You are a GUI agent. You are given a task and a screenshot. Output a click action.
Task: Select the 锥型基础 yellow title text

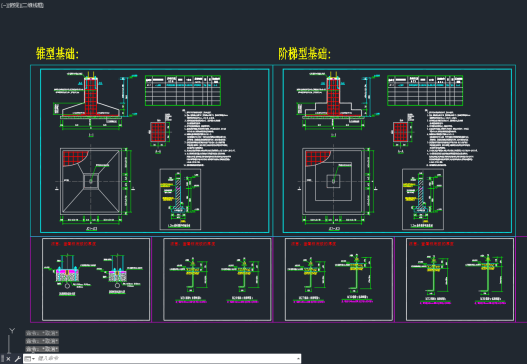57,53
